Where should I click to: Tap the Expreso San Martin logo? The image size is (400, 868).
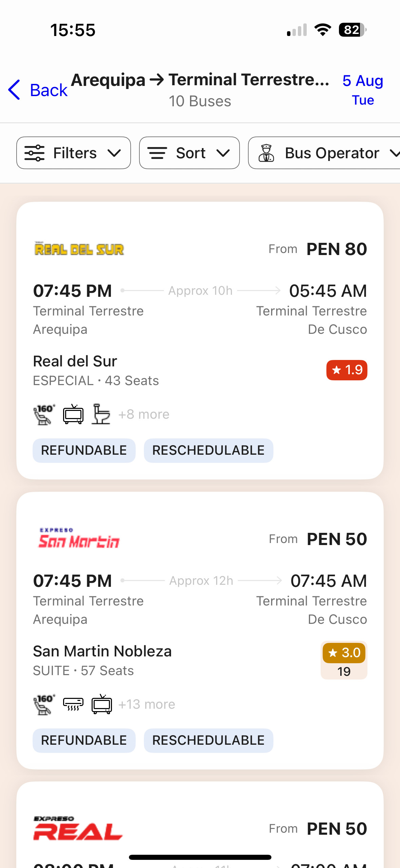79,539
